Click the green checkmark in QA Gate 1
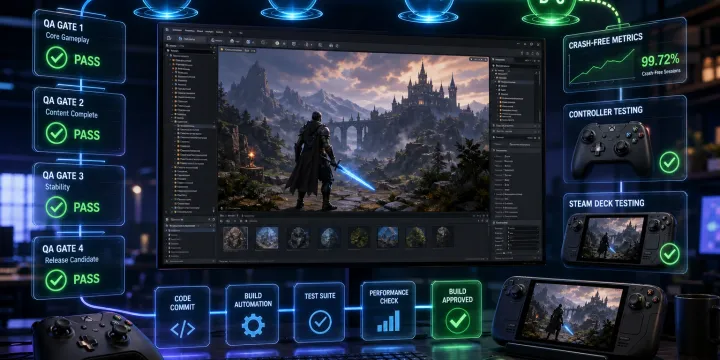Image resolution: width=720 pixels, height=360 pixels. click(x=56, y=58)
